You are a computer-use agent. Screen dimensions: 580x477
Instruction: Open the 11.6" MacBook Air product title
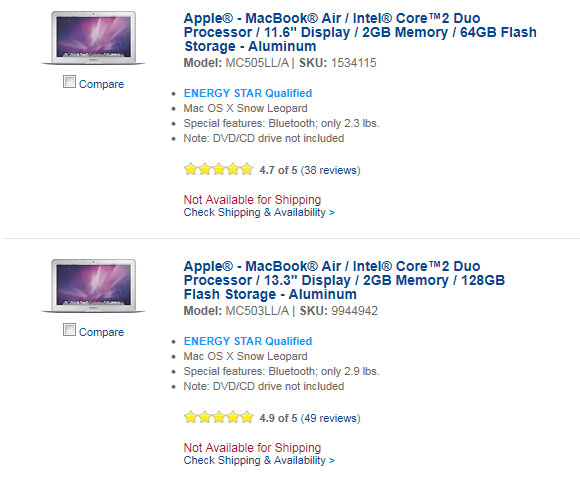(360, 33)
